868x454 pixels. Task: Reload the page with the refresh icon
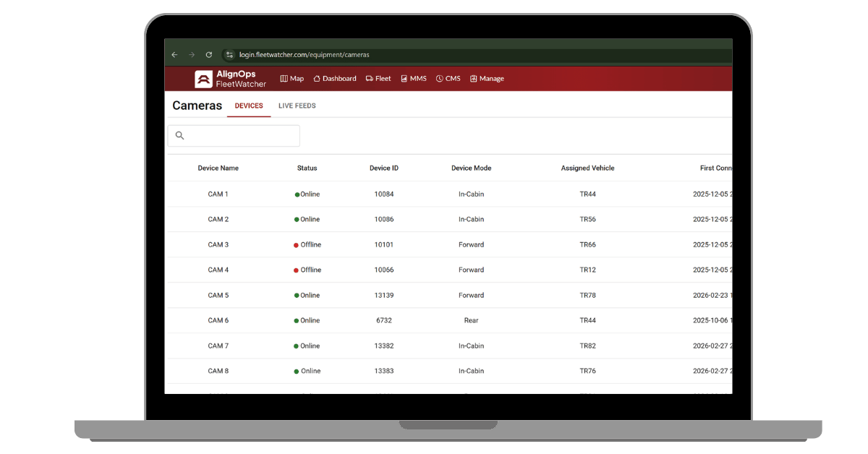[209, 55]
